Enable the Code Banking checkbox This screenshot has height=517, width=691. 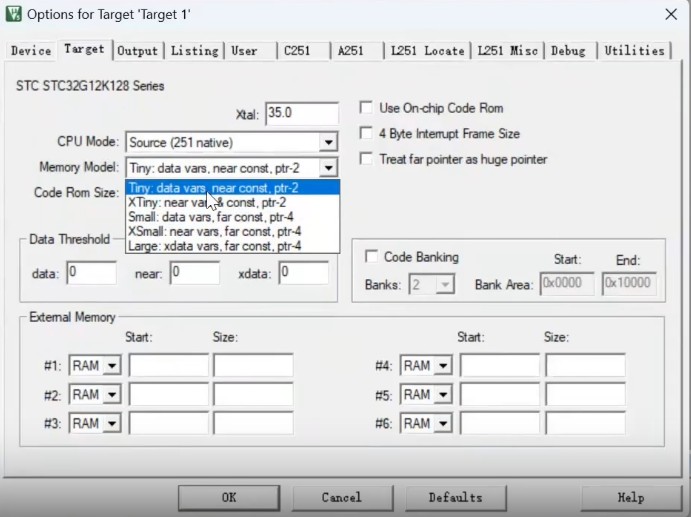tap(373, 257)
